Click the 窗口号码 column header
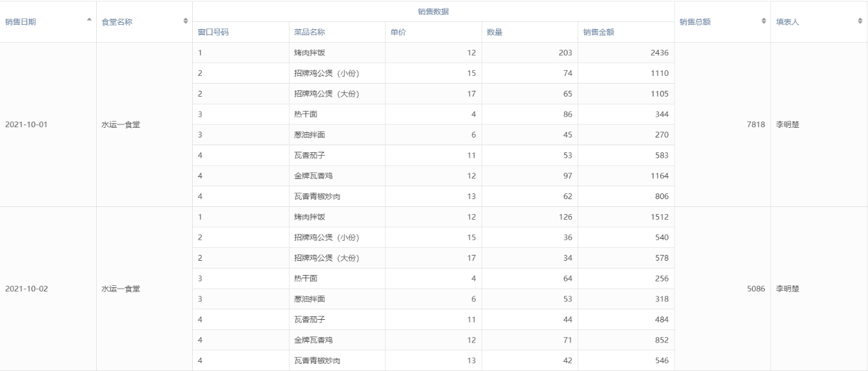The image size is (868, 371). (x=214, y=32)
